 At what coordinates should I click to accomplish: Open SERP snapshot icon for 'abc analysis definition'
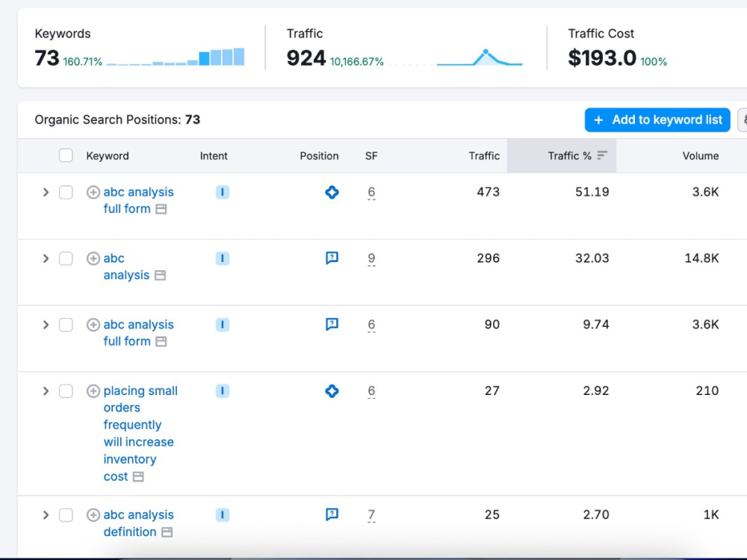click(x=167, y=532)
